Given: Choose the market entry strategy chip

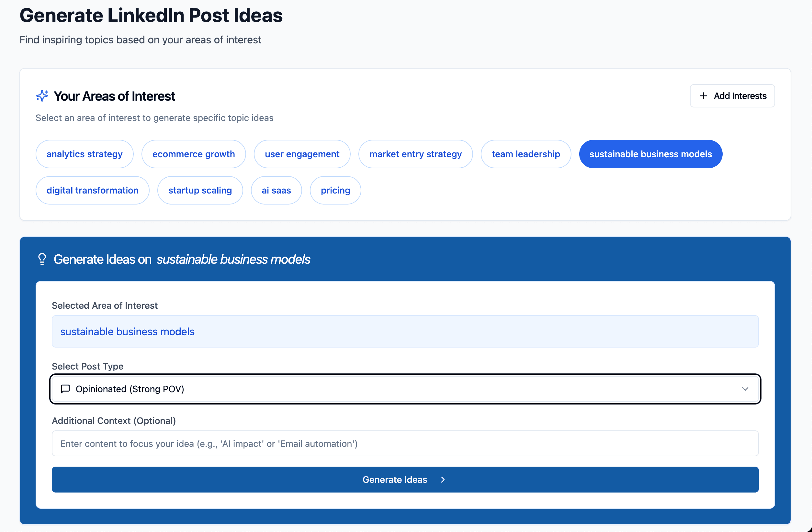Looking at the screenshot, I should (x=415, y=154).
